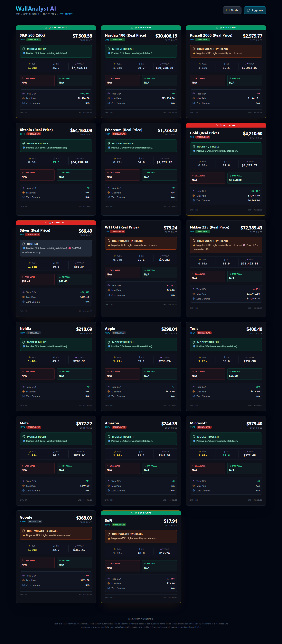Click the Max Pain icon in S&P 500 card
The image size is (282, 644).
(x=23, y=98)
